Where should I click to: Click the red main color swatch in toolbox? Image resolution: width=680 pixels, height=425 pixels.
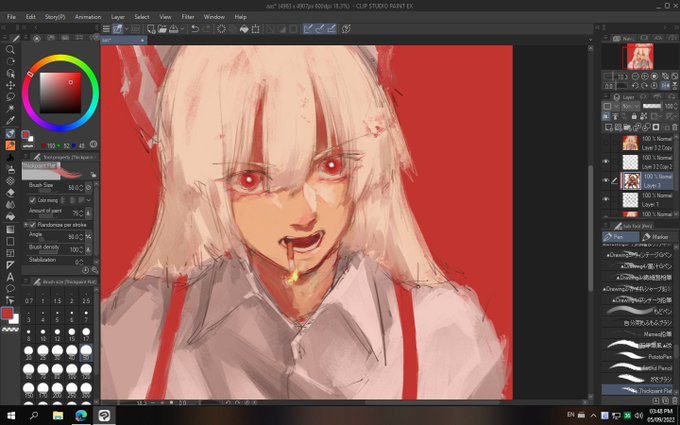click(x=7, y=313)
